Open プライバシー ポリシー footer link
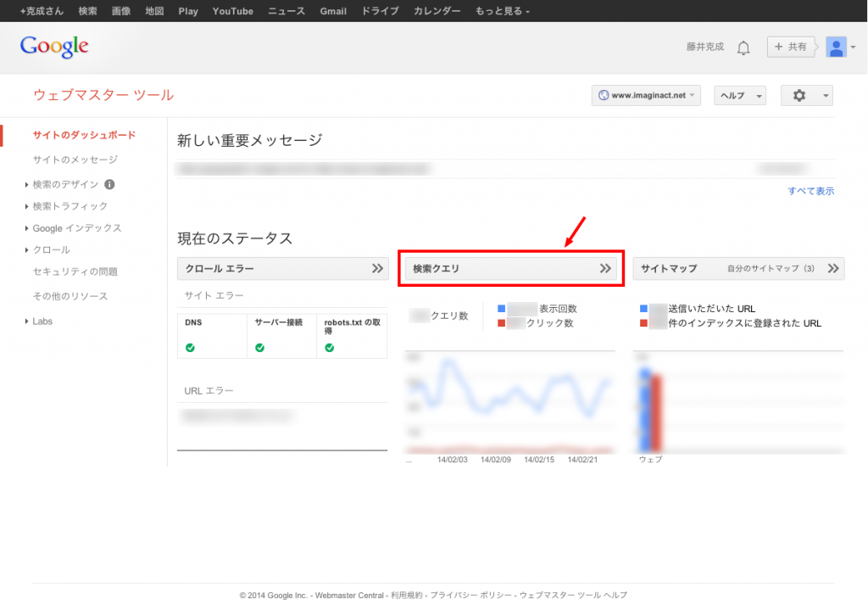Viewport: 868px width, 604px height. 471,596
